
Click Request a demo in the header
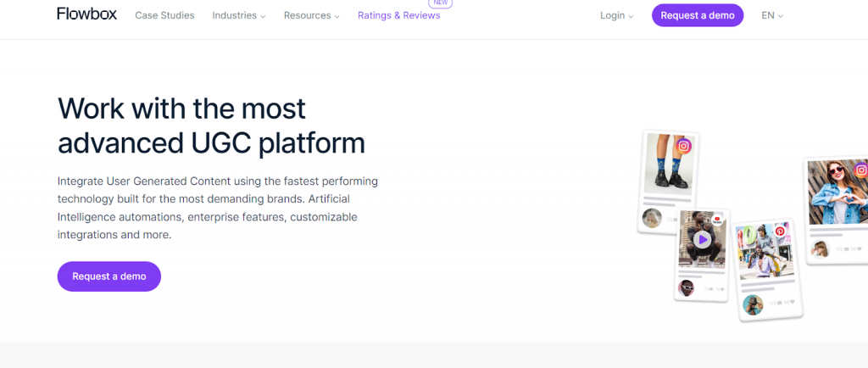coord(698,15)
